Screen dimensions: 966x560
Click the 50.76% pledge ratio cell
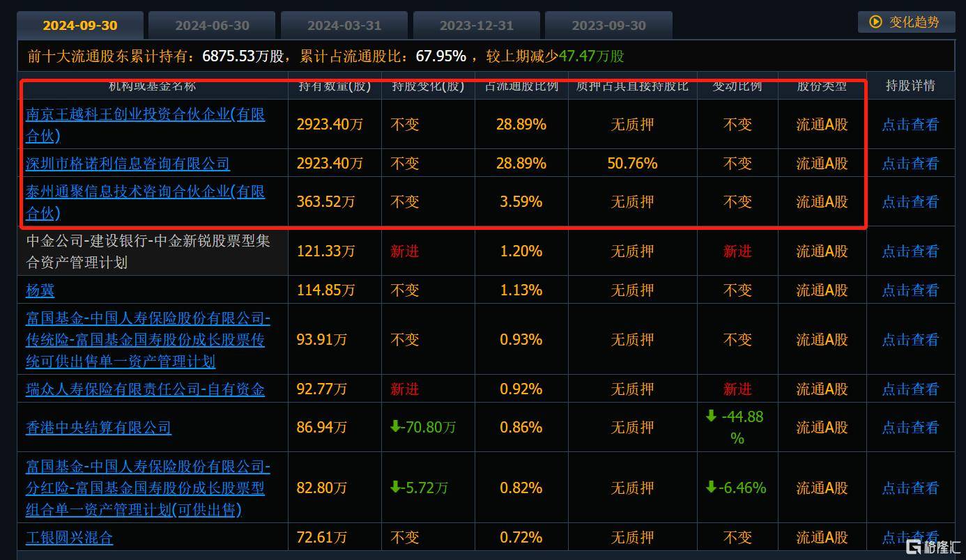(632, 163)
